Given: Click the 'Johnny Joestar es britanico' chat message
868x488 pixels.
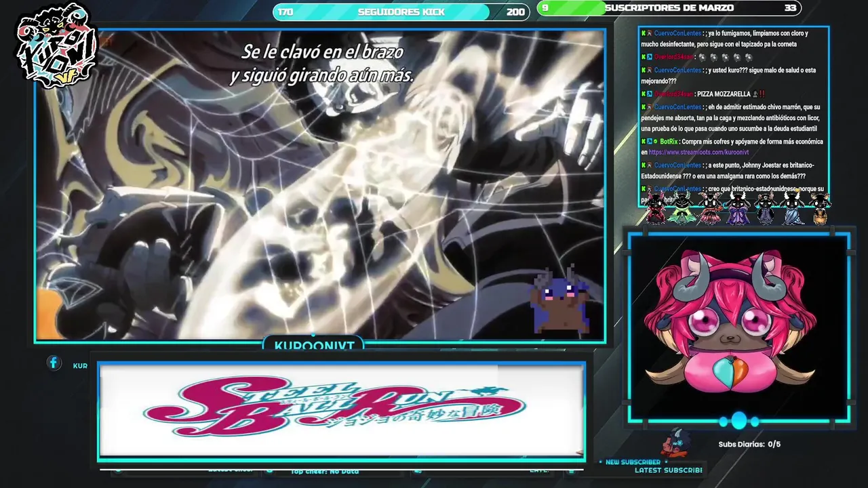Looking at the screenshot, I should click(728, 170).
